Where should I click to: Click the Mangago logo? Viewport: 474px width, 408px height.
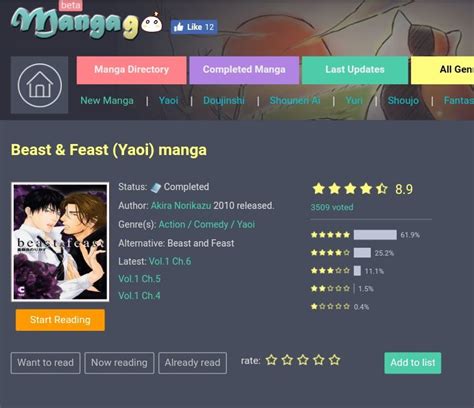tap(87, 23)
